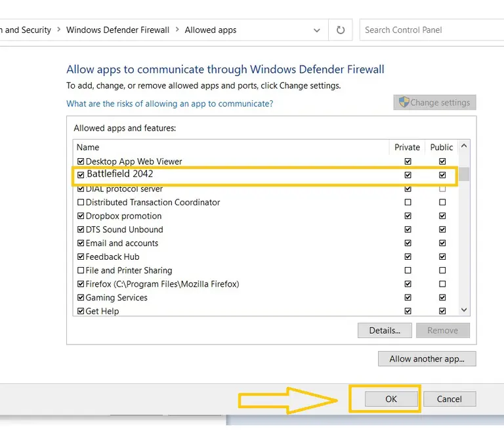Image resolution: width=504 pixels, height=431 pixels.
Task: Open address bar history dropdown arrow
Action: tap(316, 30)
